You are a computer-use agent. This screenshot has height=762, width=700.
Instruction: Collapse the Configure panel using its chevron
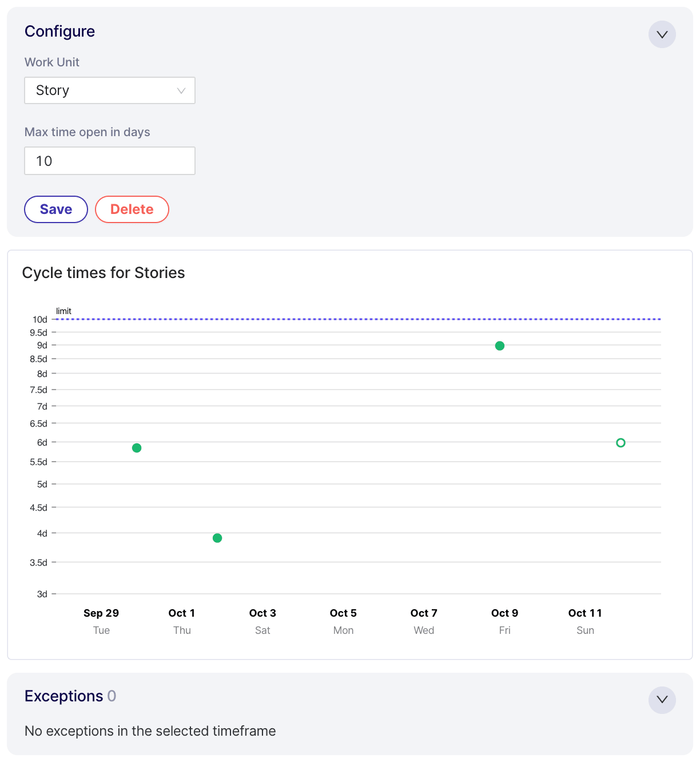pos(662,34)
